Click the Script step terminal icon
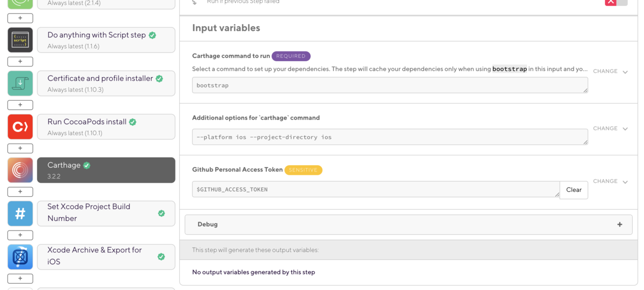This screenshot has height=290, width=644. (20, 40)
